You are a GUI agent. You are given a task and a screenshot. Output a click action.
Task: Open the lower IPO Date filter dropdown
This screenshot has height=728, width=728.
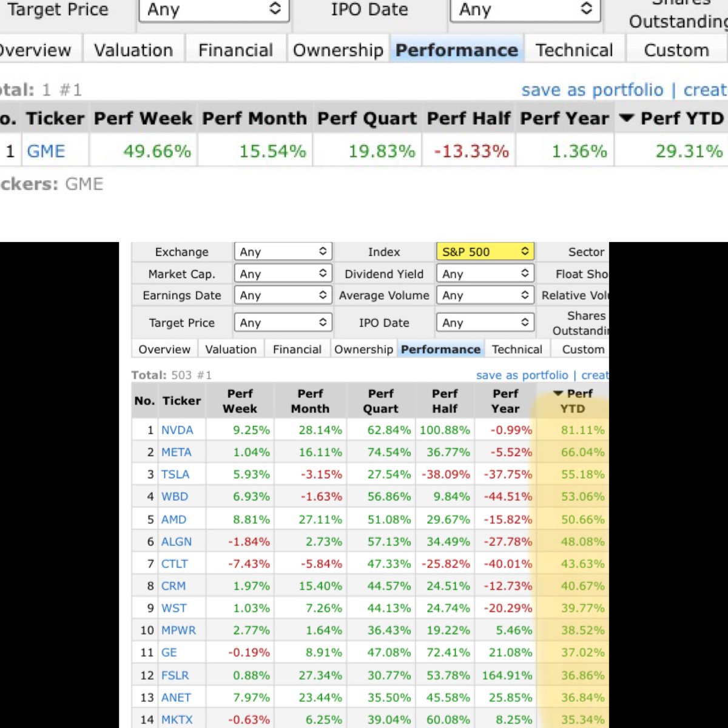[485, 323]
